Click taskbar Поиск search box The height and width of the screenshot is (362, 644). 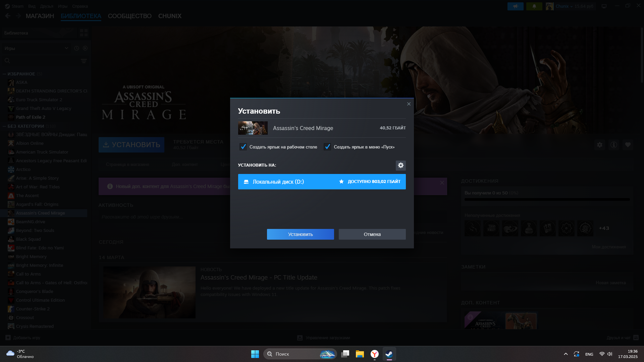300,354
